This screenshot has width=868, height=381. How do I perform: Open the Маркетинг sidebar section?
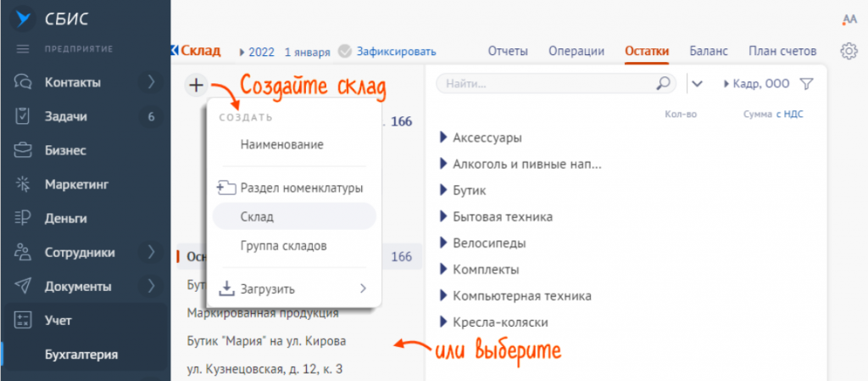[x=76, y=184]
